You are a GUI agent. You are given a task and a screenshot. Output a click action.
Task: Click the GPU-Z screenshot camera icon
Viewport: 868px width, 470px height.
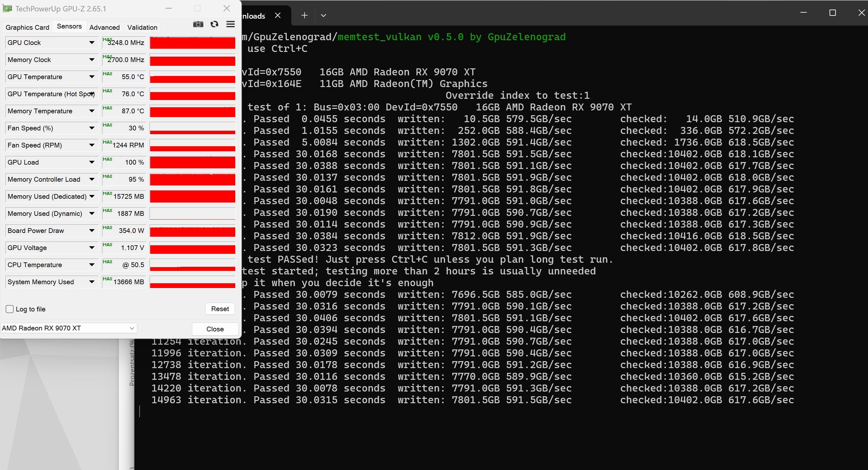[198, 24]
